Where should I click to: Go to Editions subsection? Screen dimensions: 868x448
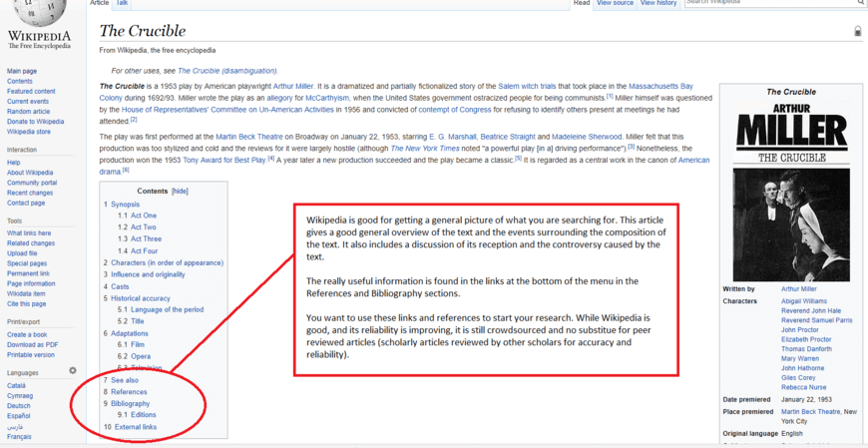144,415
